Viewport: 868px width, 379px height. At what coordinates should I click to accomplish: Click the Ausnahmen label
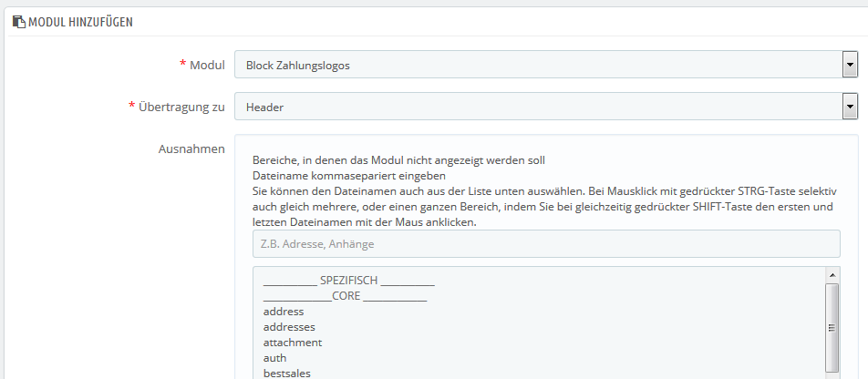pos(191,149)
